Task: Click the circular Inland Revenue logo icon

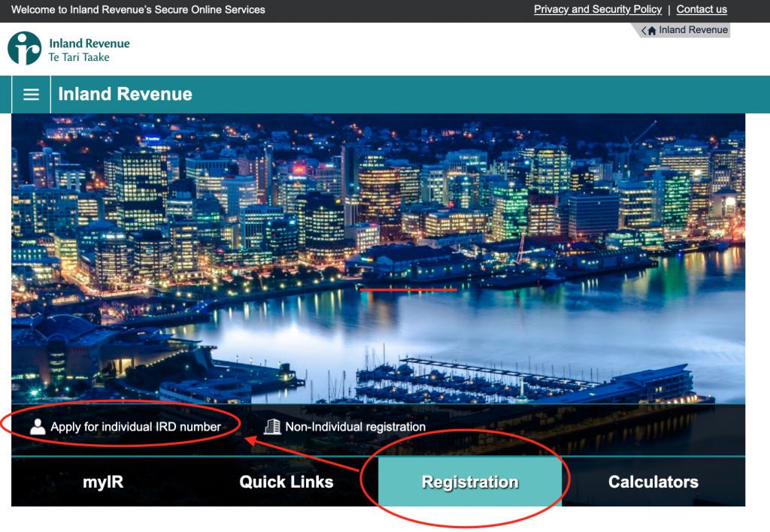Action: (x=25, y=48)
